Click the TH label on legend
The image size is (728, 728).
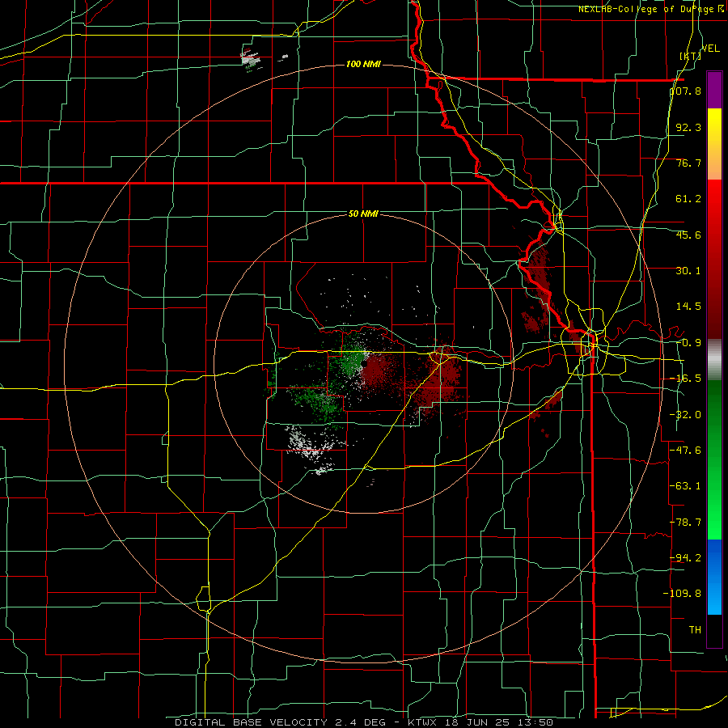[x=695, y=630]
